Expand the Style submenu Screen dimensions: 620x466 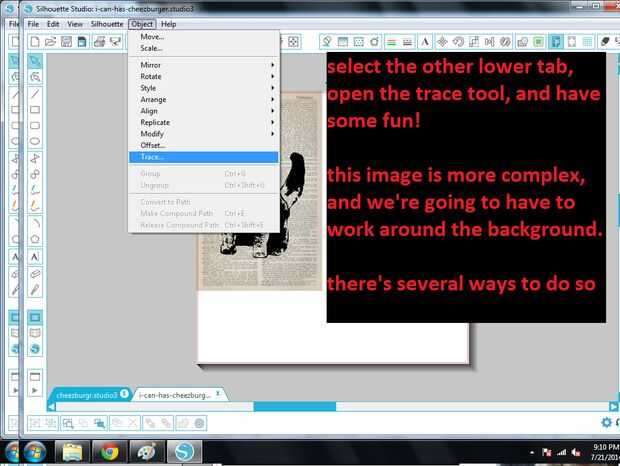(204, 88)
